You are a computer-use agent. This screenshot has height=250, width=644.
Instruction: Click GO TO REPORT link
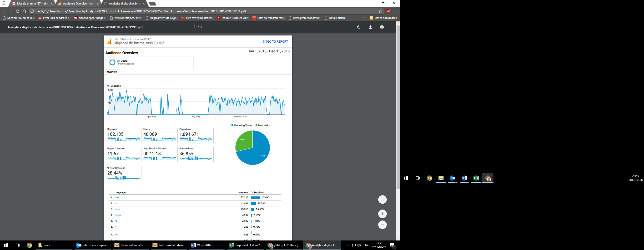pyautogui.click(x=275, y=41)
